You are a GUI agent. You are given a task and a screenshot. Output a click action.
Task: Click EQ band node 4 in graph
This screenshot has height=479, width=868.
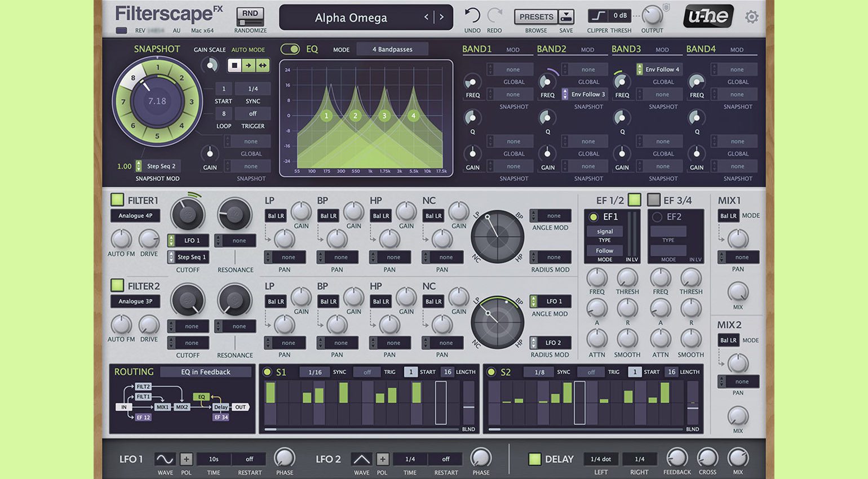413,116
